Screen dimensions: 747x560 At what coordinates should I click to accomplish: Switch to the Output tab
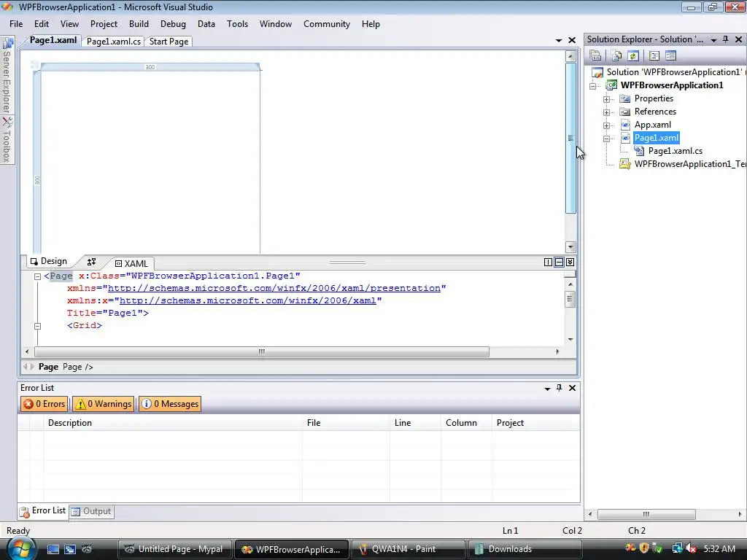91,511
